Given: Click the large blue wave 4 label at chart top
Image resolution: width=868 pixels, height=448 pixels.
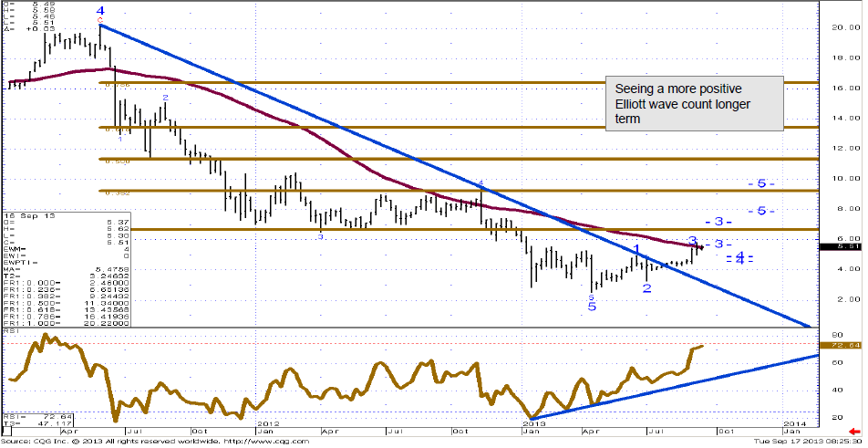Looking at the screenshot, I should 100,10.
